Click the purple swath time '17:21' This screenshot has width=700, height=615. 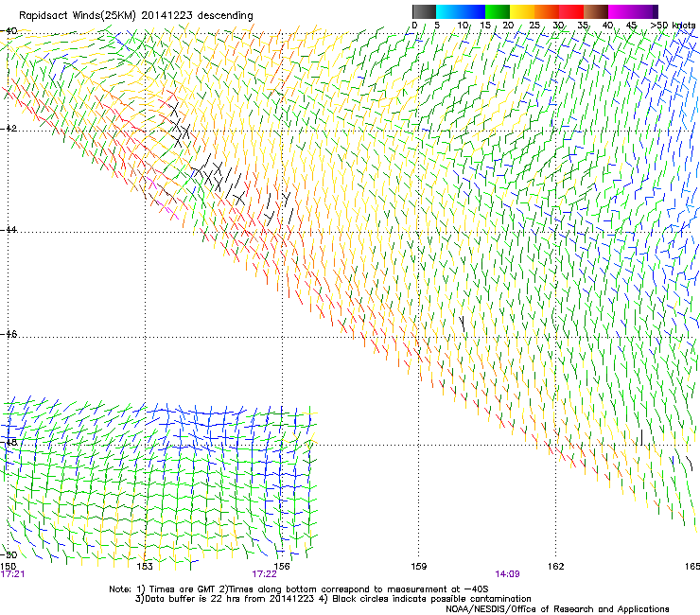click(x=12, y=574)
